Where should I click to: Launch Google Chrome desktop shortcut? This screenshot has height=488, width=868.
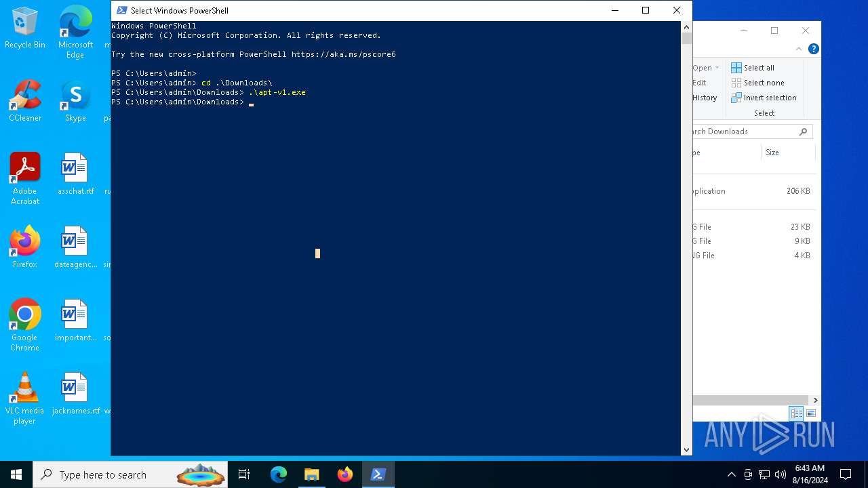(25, 325)
